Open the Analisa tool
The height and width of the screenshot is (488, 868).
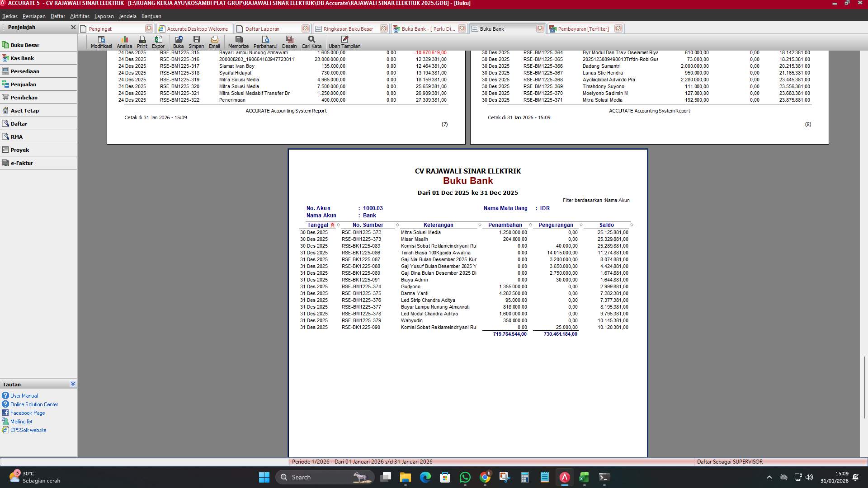click(x=125, y=42)
